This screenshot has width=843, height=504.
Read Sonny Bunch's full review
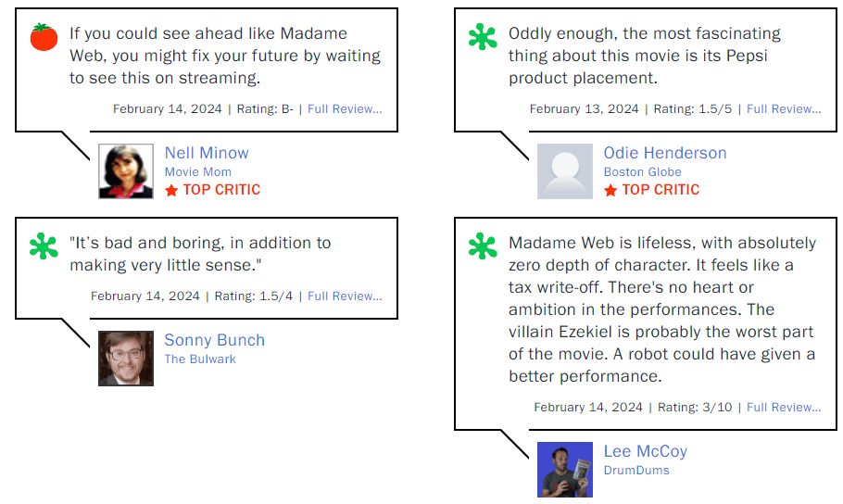(x=345, y=296)
